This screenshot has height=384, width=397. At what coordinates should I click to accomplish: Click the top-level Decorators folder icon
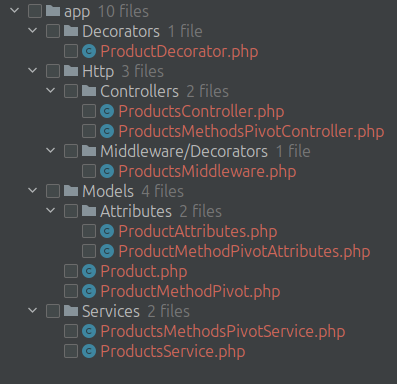click(71, 31)
